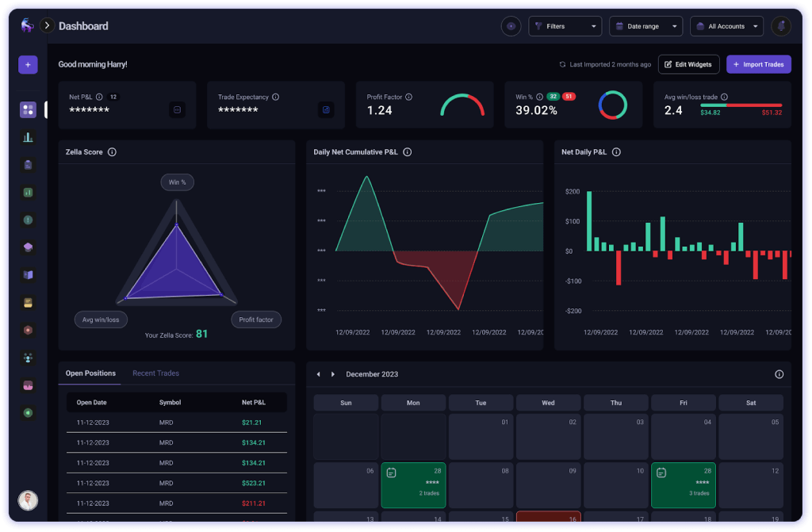Click the Import Trades button

pos(758,64)
